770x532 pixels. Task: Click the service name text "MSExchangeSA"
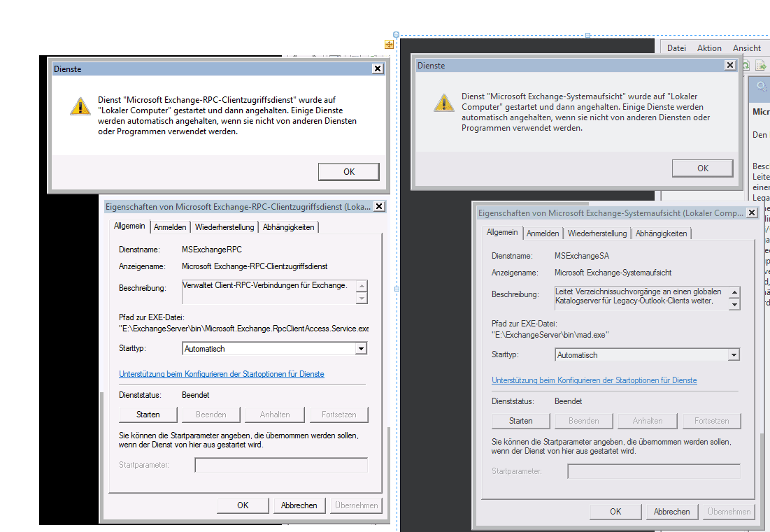coord(581,256)
